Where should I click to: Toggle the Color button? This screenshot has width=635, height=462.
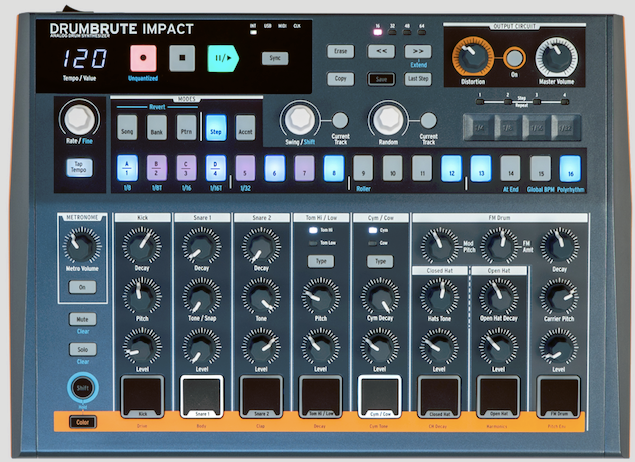(x=83, y=422)
